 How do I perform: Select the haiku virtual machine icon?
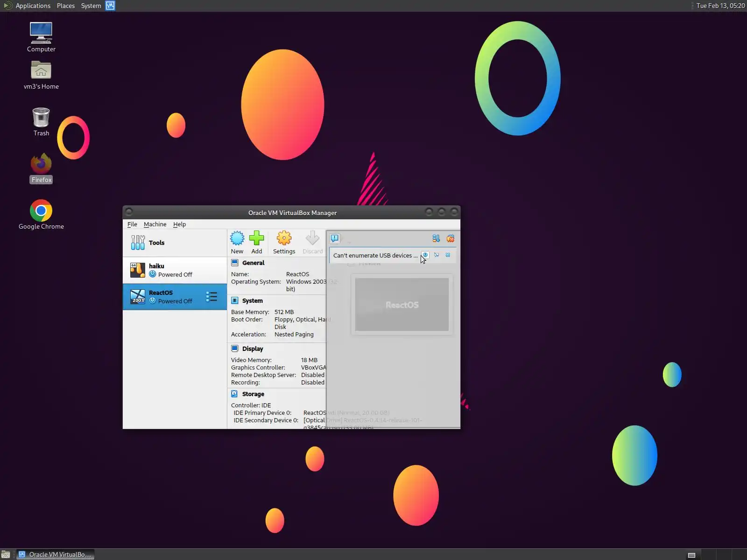[x=138, y=270]
